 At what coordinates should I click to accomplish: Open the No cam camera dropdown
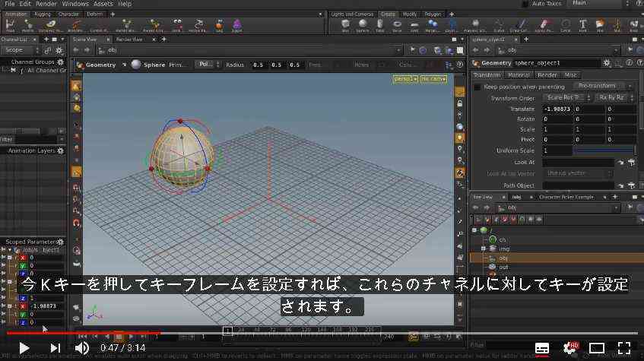[433, 78]
